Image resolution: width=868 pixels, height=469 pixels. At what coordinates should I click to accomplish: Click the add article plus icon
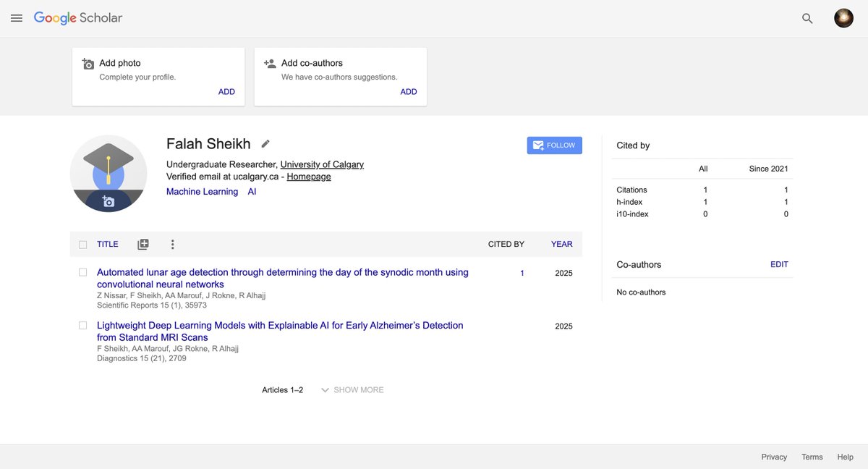143,245
